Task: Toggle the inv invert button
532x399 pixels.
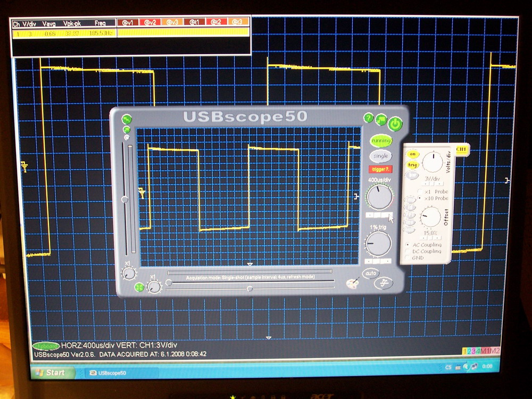Action: [x=410, y=222]
